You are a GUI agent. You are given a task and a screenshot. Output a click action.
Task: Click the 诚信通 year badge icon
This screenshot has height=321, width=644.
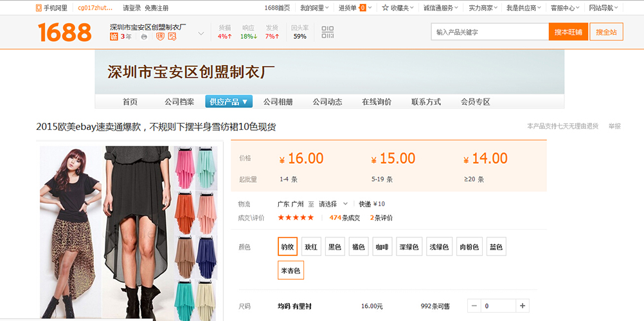(114, 37)
